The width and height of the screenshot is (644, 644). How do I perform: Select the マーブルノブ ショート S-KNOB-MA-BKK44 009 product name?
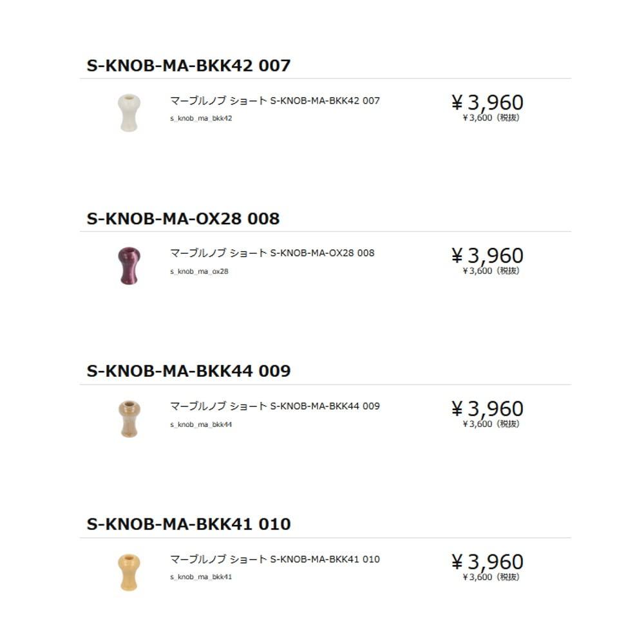[x=275, y=406]
